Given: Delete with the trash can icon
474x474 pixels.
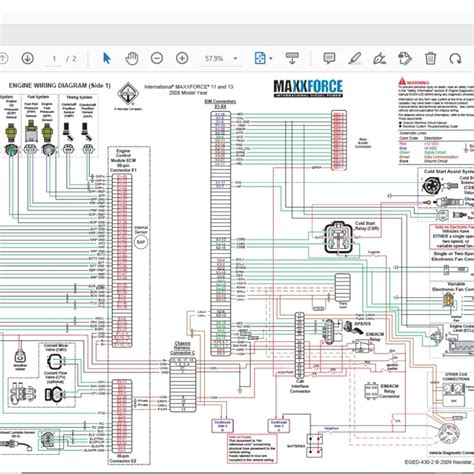Looking at the screenshot, I should tap(430, 58).
